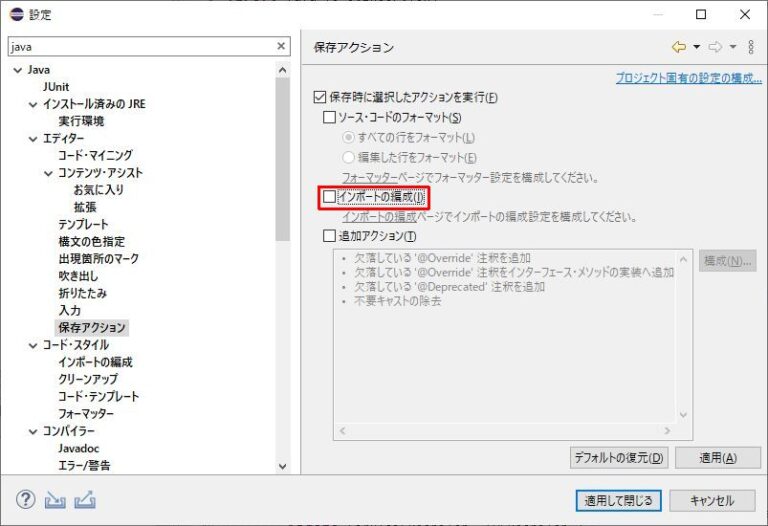Select すべての行をフォーマット radio button

(348, 137)
